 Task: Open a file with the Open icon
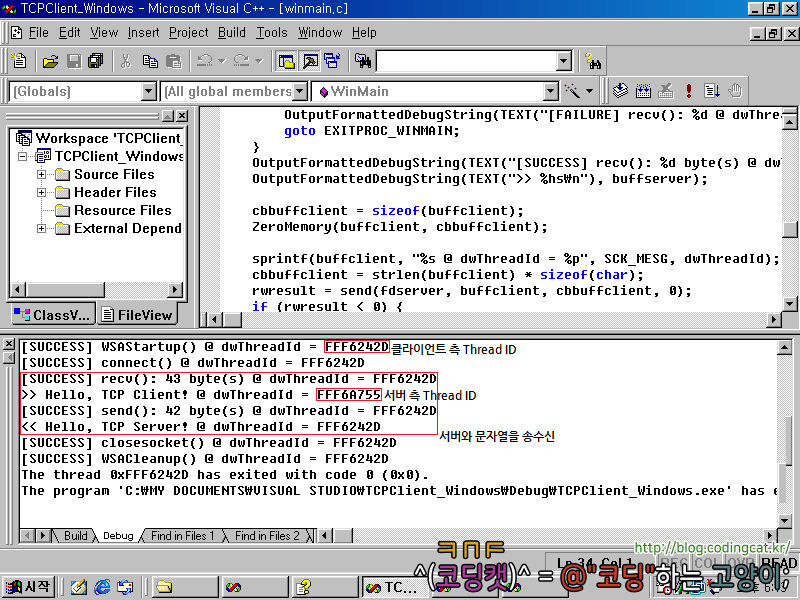click(50, 60)
